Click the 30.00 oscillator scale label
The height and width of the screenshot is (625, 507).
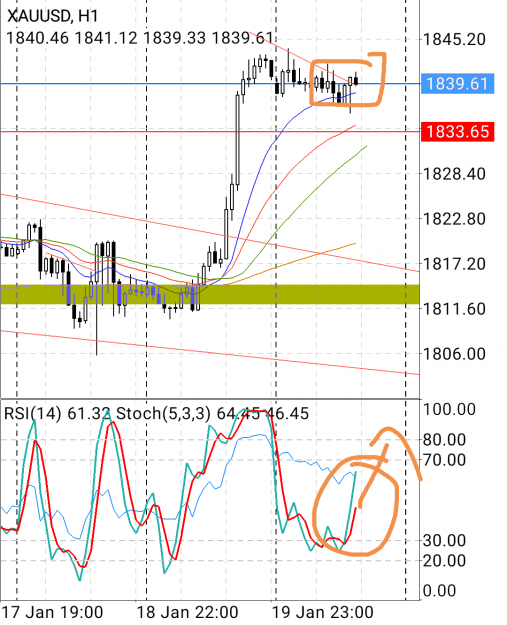click(x=444, y=541)
